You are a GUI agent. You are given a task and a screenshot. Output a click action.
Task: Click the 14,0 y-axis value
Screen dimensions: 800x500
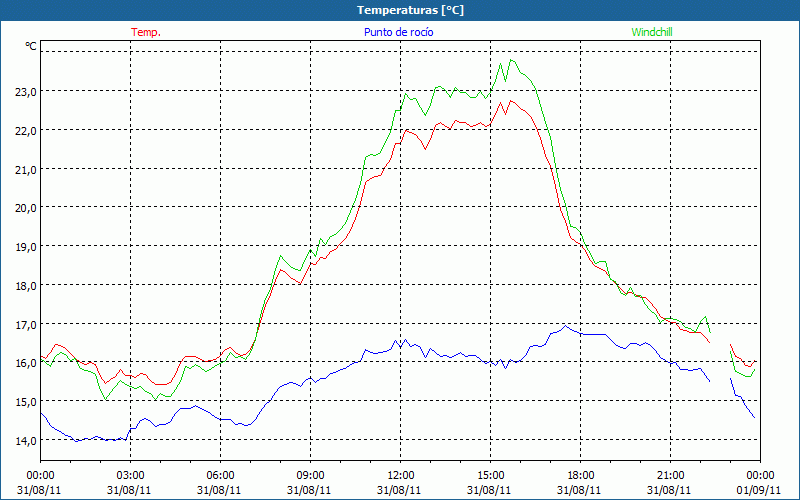point(25,441)
